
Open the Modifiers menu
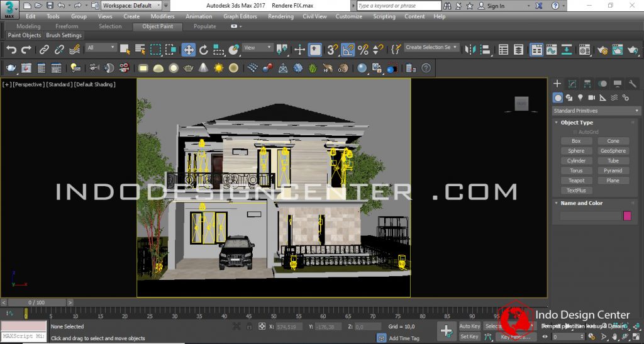point(163,16)
